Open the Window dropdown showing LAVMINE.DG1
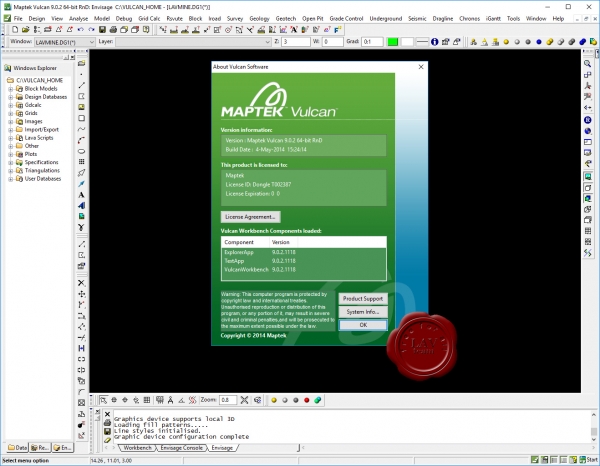Viewport: 600px width, 466px height. [x=65, y=42]
